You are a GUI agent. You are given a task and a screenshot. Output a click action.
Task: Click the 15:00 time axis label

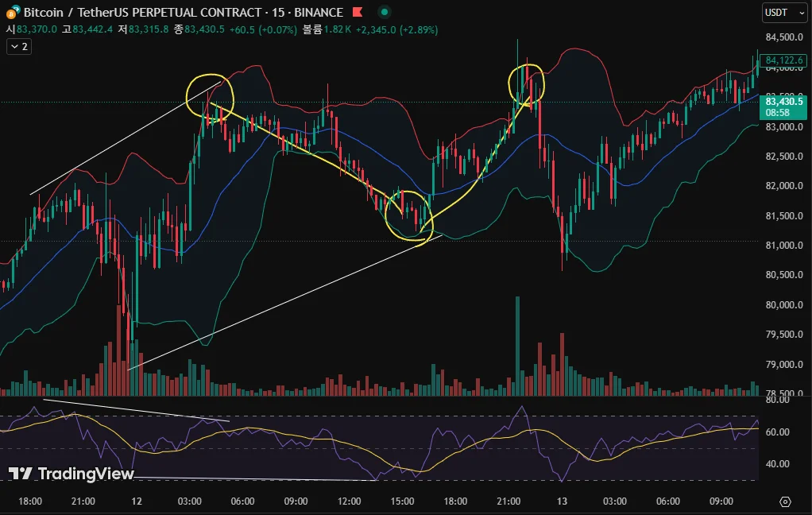click(402, 501)
